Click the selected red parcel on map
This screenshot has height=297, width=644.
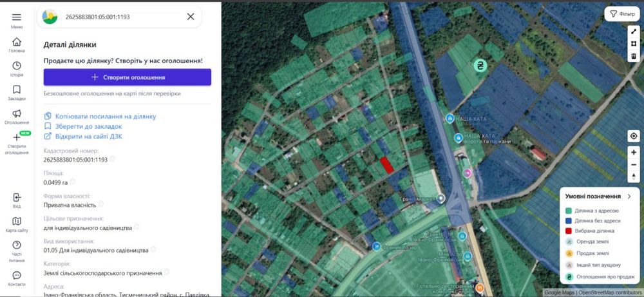[x=386, y=164]
